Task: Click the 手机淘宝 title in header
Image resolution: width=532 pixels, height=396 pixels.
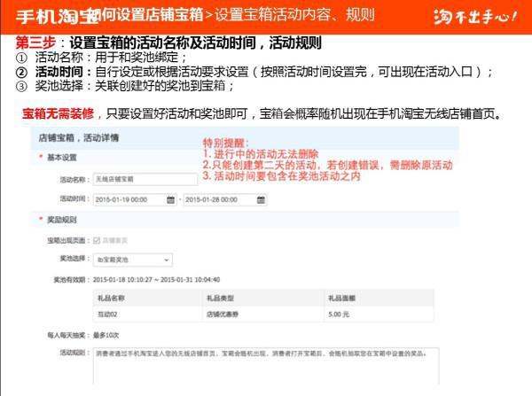Action: 57,16
